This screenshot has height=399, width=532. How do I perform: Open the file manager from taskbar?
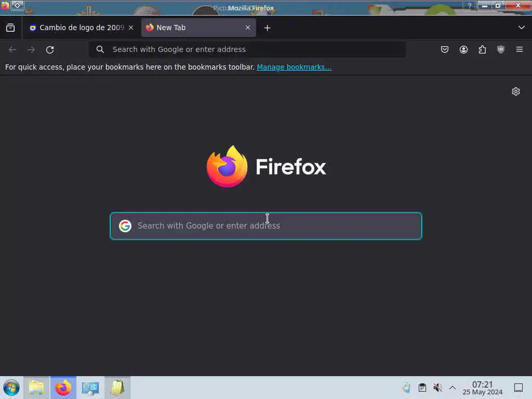coord(36,388)
